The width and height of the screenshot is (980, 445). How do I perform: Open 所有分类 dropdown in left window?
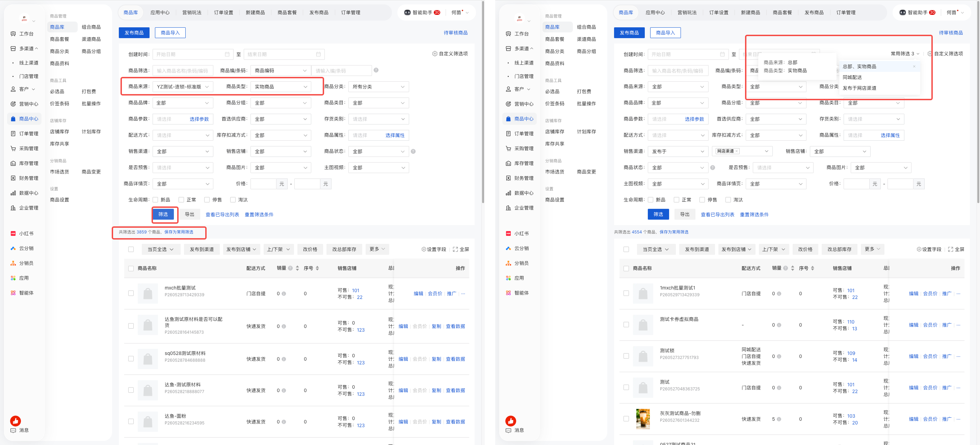378,87
